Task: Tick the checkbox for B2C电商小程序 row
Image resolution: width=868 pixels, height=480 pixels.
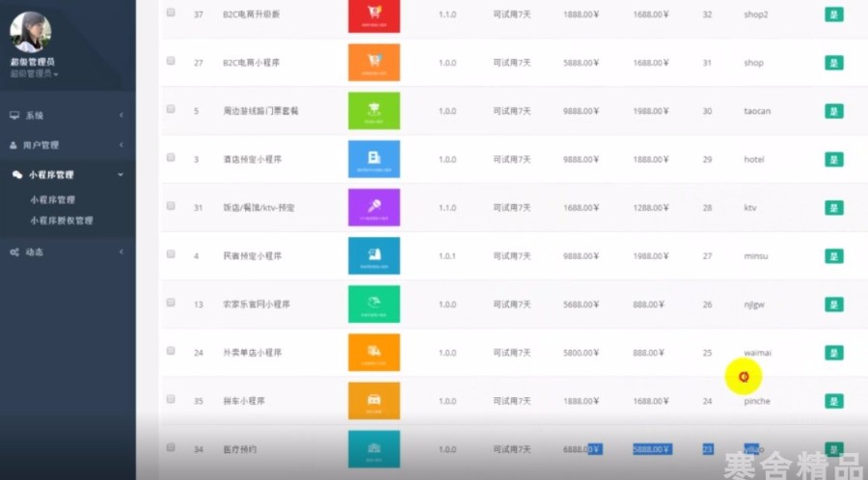Action: (x=171, y=61)
